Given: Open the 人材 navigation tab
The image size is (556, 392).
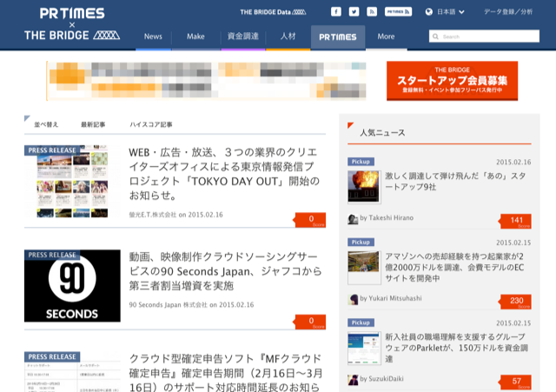Looking at the screenshot, I should point(288,37).
